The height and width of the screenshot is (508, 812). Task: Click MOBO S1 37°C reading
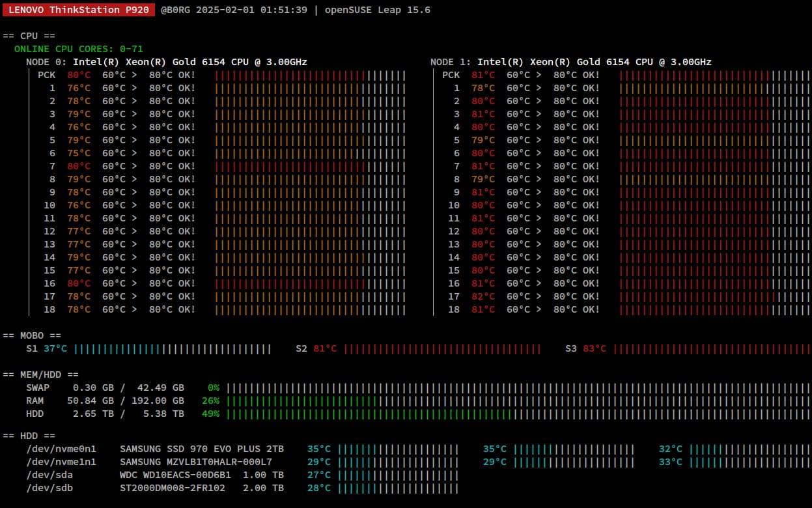pos(55,348)
